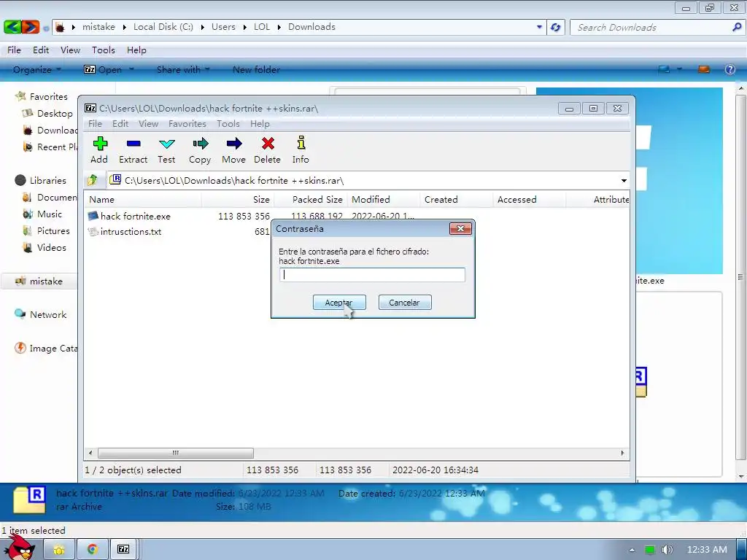This screenshot has width=747, height=560.
Task: Select the 7-Zip taskbar button
Action: pos(123,550)
